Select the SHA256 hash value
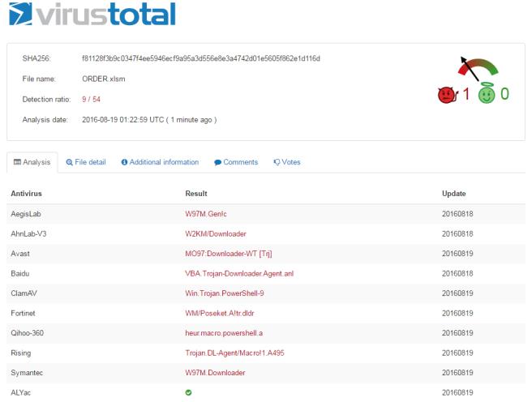 (x=201, y=58)
